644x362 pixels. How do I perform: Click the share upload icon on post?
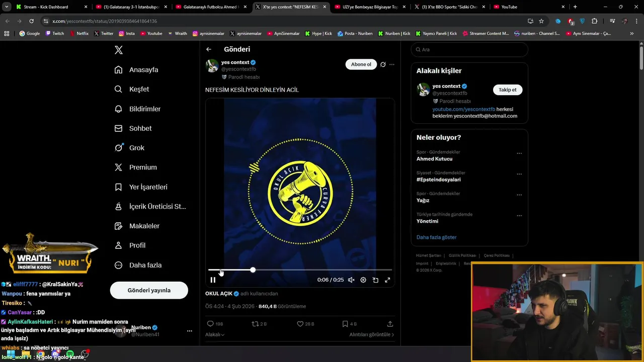390,324
